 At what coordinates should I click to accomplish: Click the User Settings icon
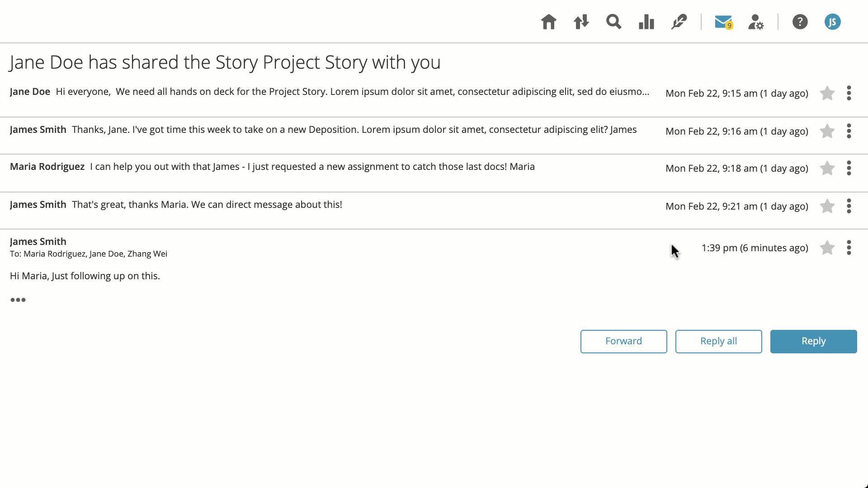tap(756, 22)
